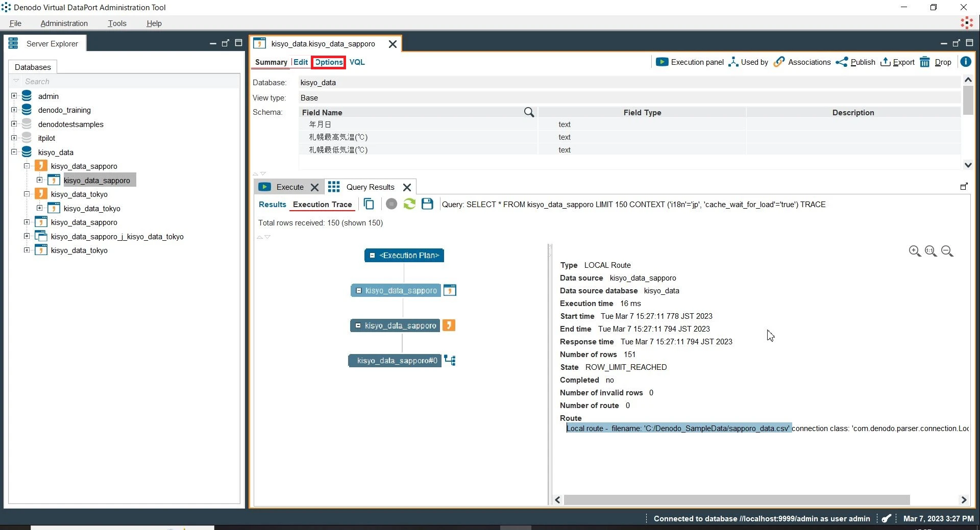Select the admin database icon

[x=27, y=96]
